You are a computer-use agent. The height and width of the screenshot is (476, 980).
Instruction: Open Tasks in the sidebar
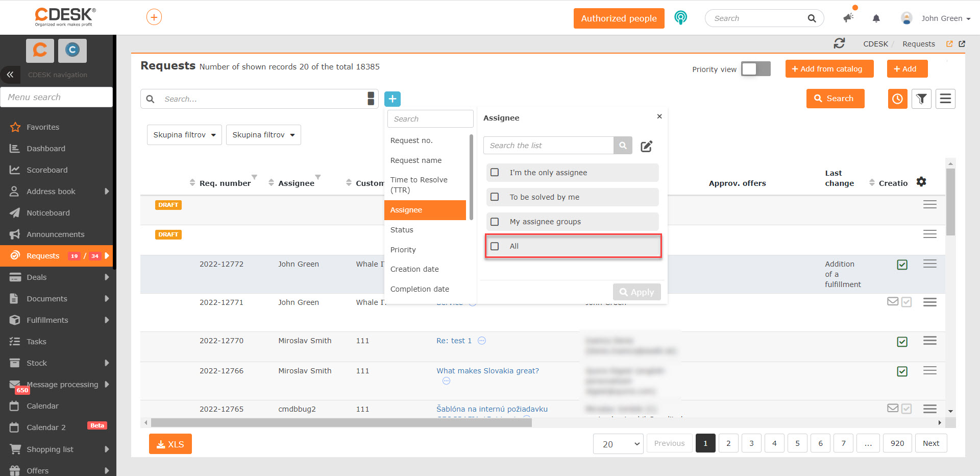36,342
